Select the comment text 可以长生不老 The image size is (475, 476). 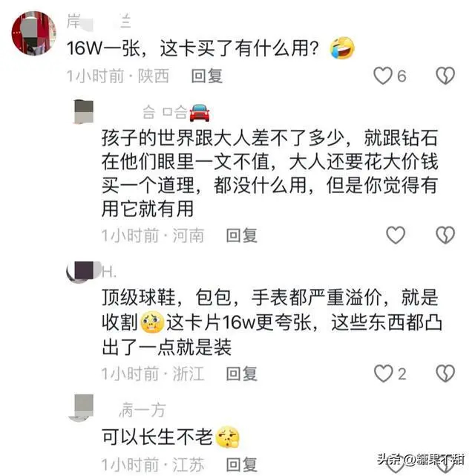(157, 437)
